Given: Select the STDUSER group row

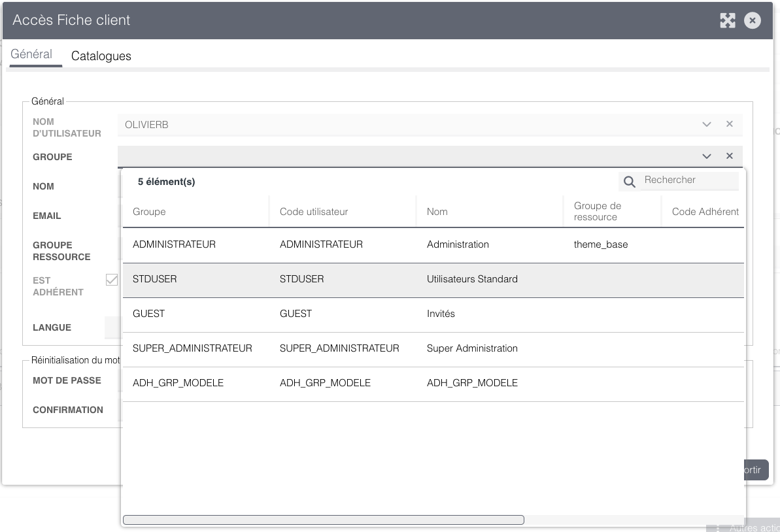Looking at the screenshot, I should coord(433,280).
